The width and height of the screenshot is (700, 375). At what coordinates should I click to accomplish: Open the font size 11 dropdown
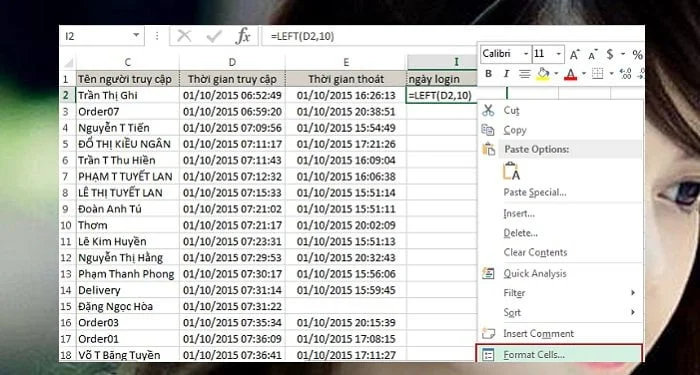559,54
